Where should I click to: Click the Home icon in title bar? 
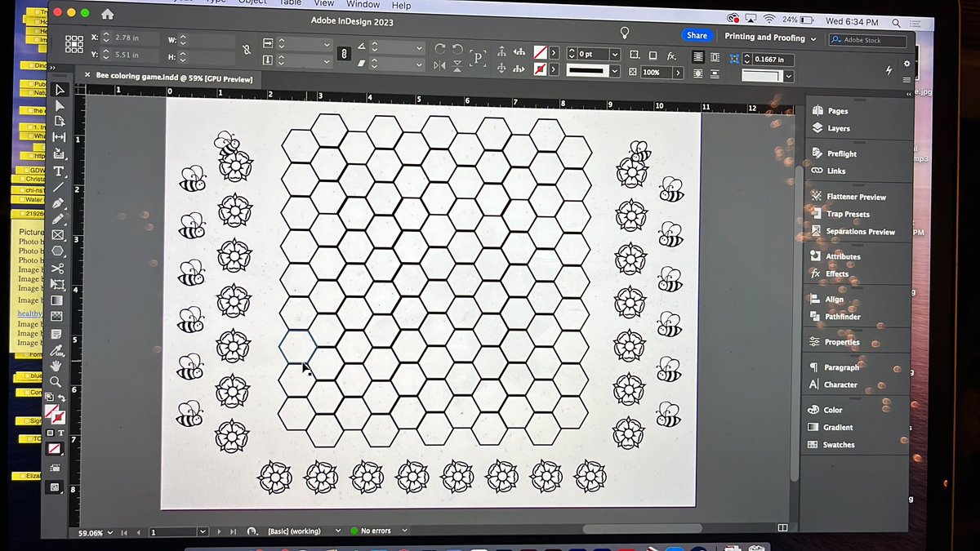pos(107,14)
